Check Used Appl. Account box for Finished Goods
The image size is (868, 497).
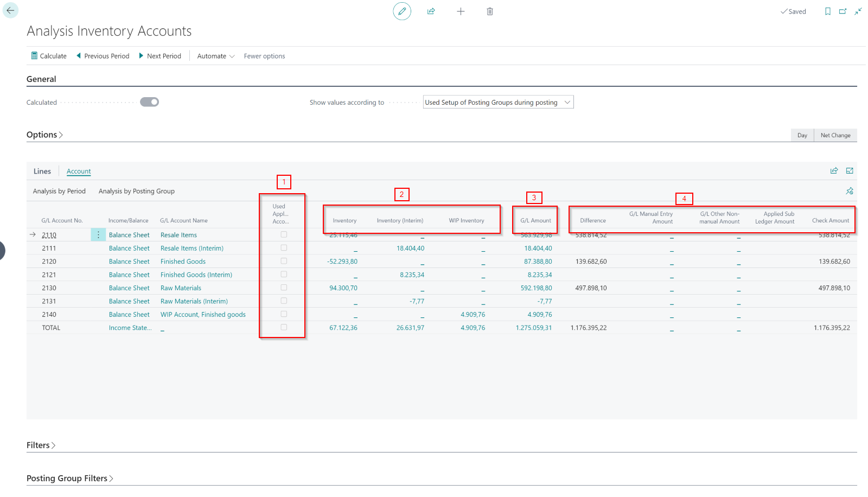pyautogui.click(x=284, y=261)
